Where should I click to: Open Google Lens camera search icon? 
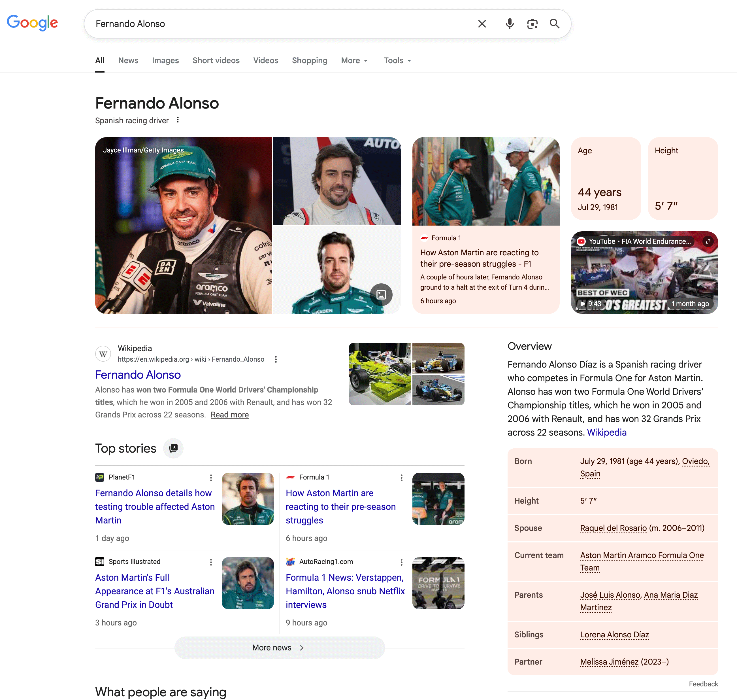click(x=532, y=24)
